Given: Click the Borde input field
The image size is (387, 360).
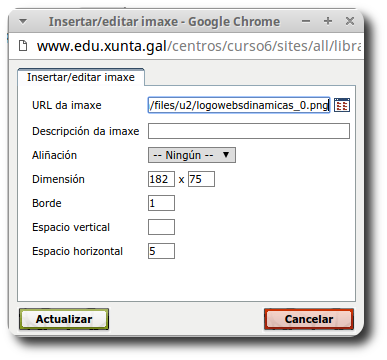Looking at the screenshot, I should [x=161, y=203].
